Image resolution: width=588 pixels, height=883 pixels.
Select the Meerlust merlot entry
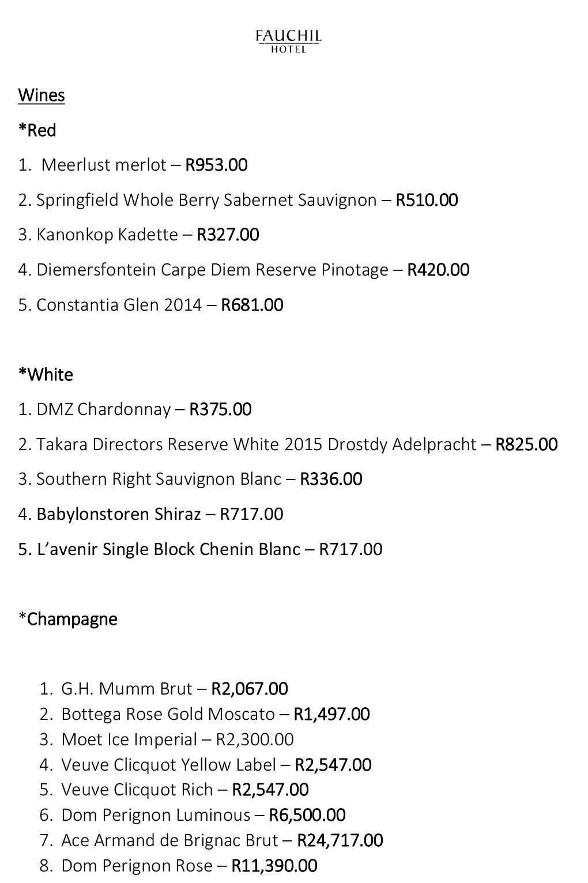(133, 165)
